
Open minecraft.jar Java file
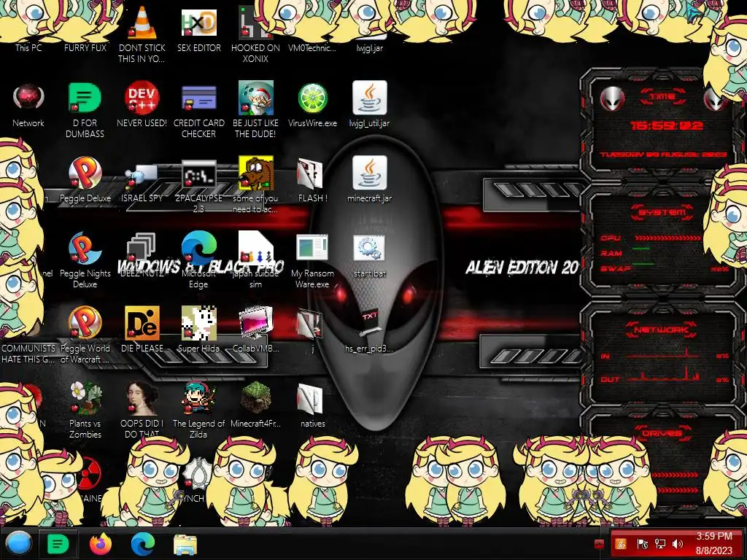(370, 173)
